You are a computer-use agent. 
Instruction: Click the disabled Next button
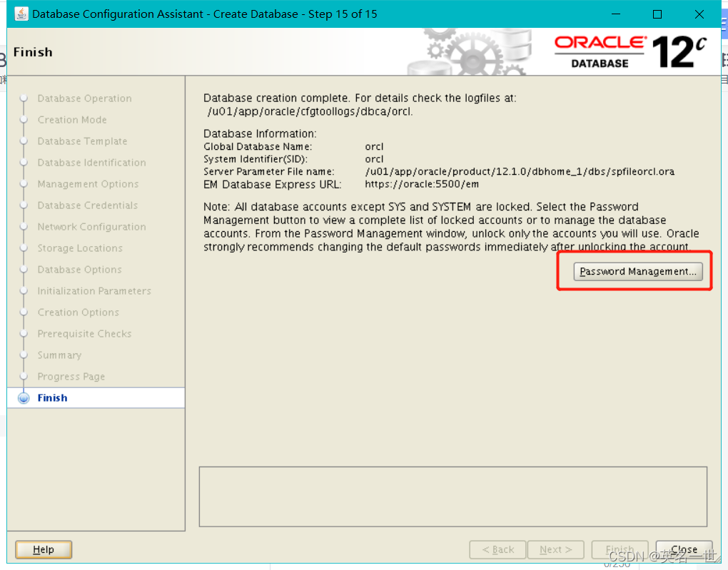pyautogui.click(x=555, y=549)
